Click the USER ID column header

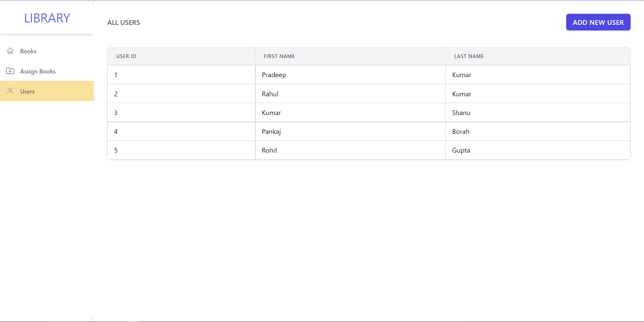tap(126, 56)
